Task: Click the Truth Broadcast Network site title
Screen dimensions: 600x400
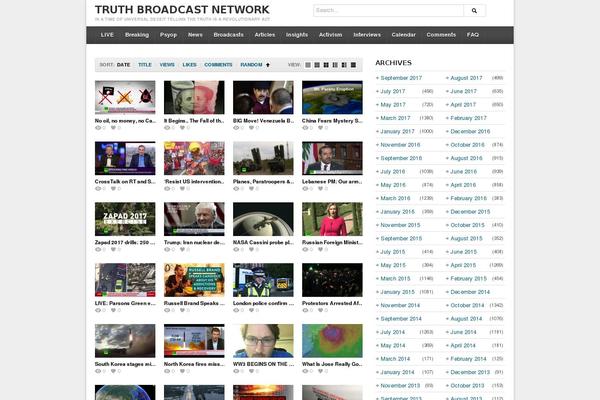Action: 182,10
